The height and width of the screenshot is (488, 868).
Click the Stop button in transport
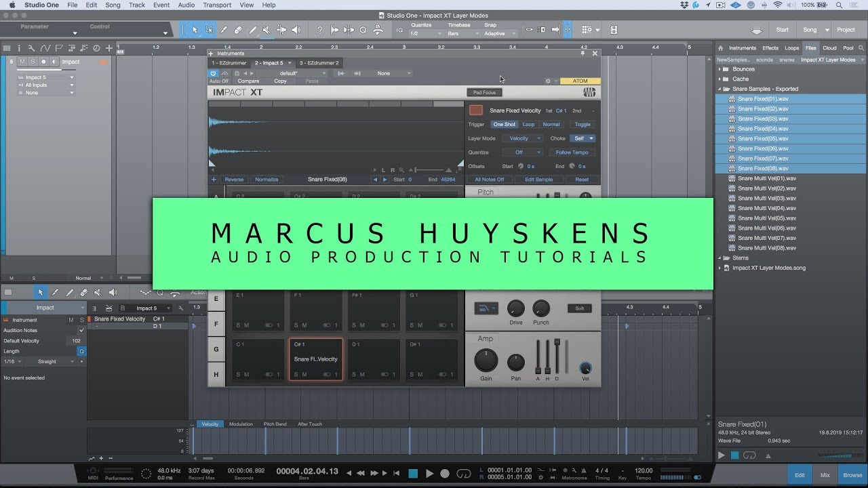413,473
